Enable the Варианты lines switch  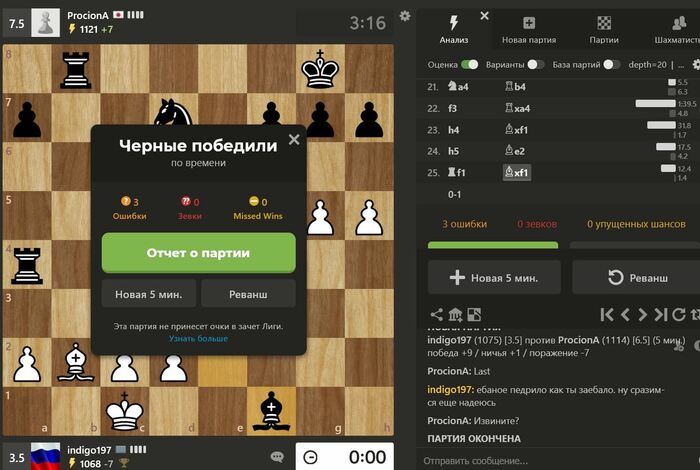[536, 65]
